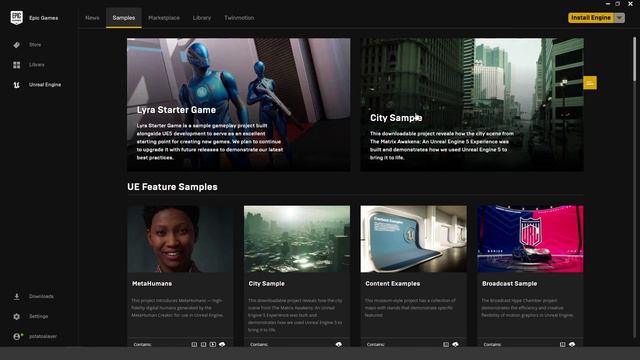Click the yellow notes icon beside City Sample
Viewport: 640px width, 360px height.
pos(590,83)
